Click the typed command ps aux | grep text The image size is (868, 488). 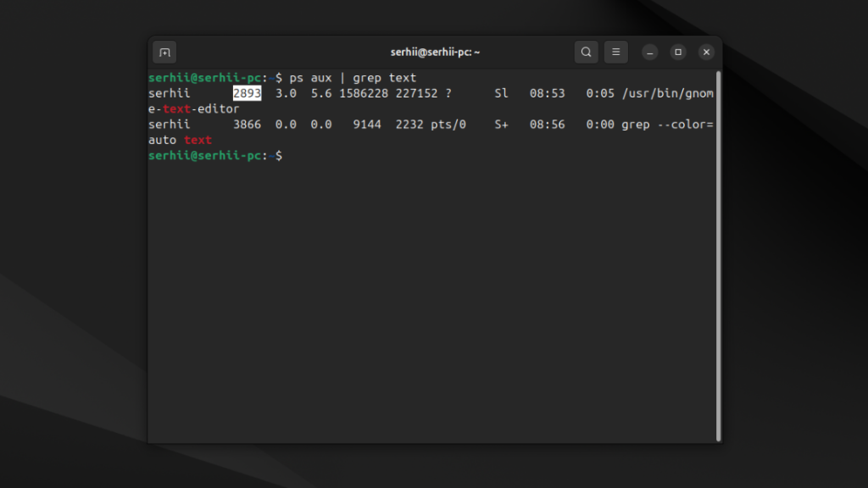(353, 77)
